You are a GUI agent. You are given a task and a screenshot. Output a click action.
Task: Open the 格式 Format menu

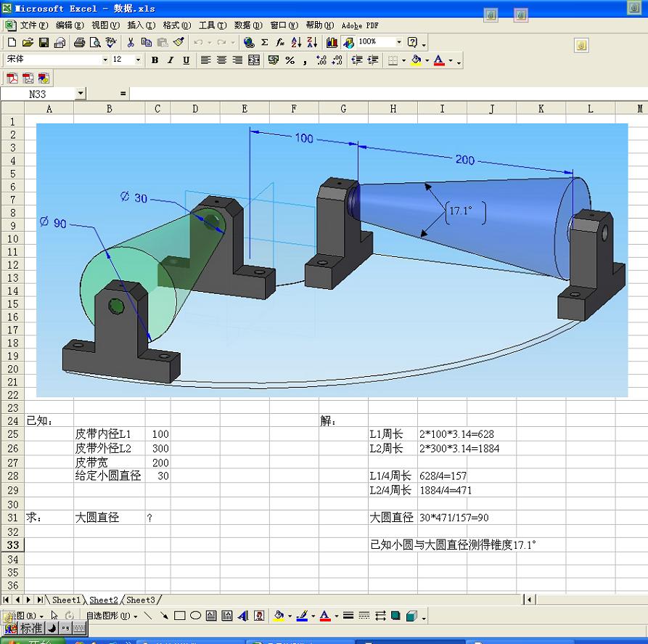[x=177, y=25]
